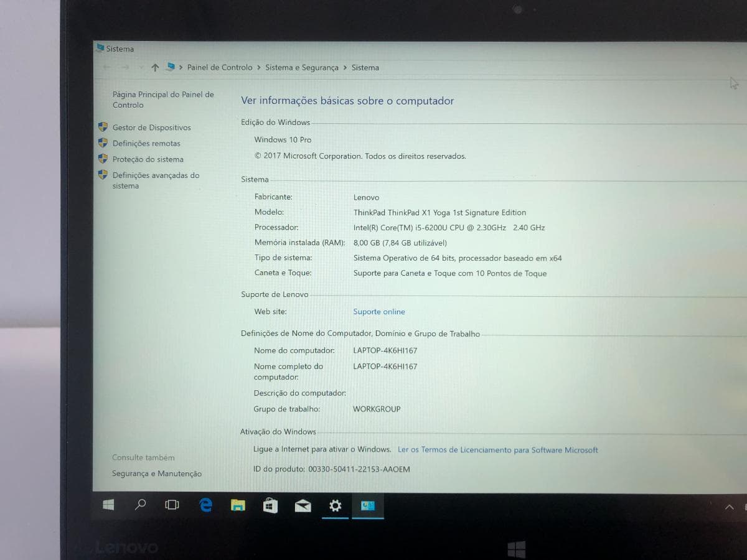
Task: Click the back arrow navigation button
Action: tap(107, 67)
